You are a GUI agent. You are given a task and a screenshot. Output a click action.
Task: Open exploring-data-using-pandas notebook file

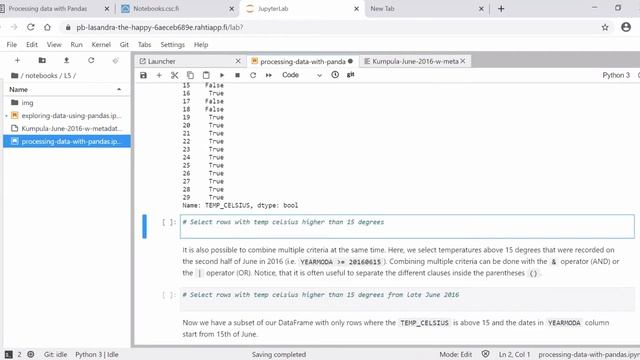(x=71, y=116)
